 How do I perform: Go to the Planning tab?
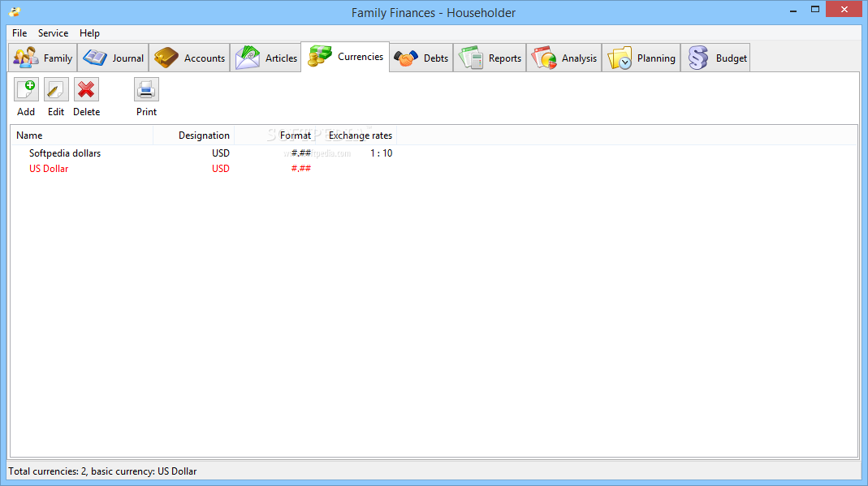(x=641, y=58)
